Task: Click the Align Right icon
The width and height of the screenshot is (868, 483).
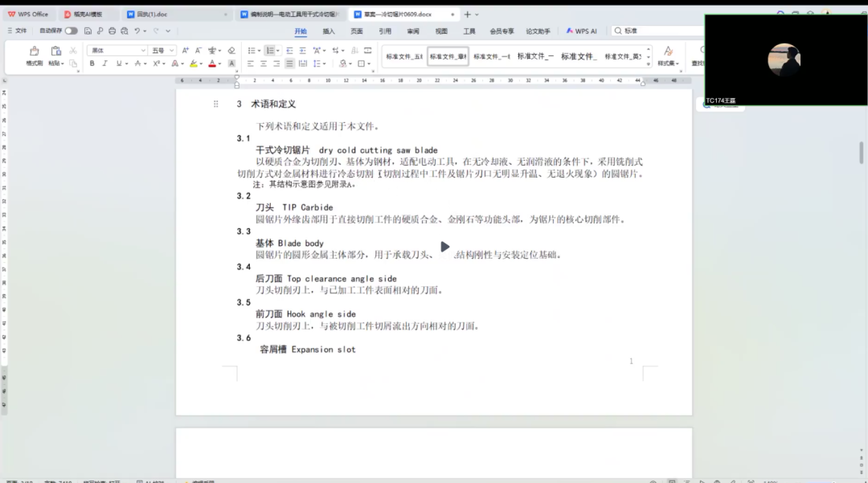Action: tap(276, 63)
